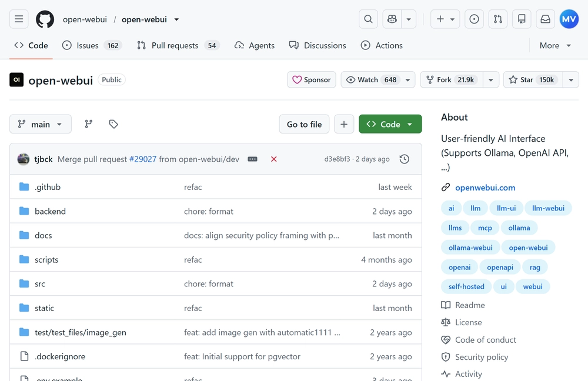Open the notifications inbox icon
The image size is (588, 381).
[545, 19]
